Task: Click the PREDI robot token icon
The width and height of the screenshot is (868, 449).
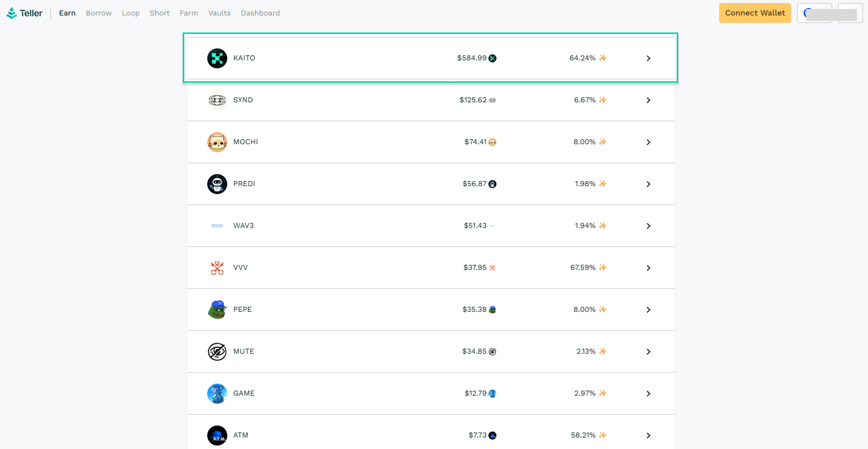Action: point(217,184)
